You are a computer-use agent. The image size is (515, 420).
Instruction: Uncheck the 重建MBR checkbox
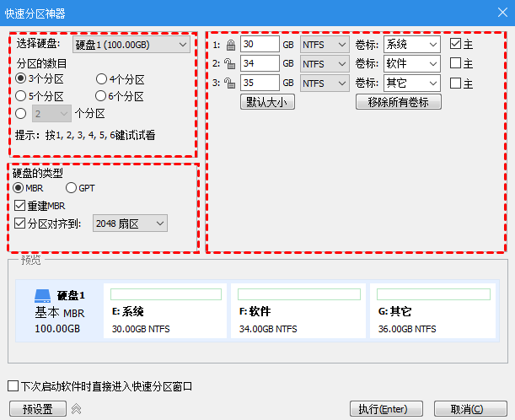coord(19,206)
